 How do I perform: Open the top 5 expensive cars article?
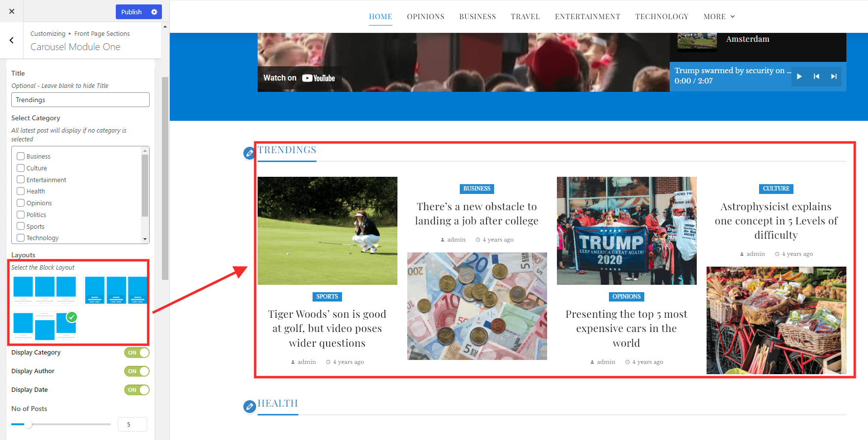[x=627, y=329]
